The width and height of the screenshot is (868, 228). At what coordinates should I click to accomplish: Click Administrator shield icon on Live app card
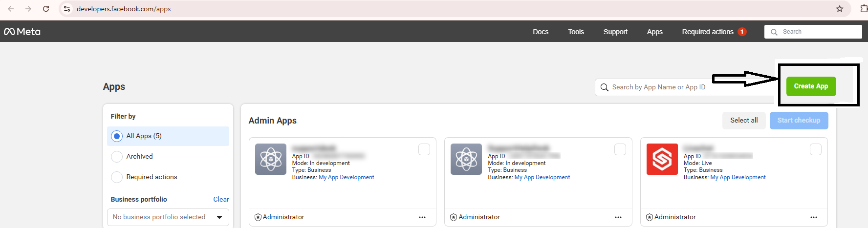tap(650, 217)
